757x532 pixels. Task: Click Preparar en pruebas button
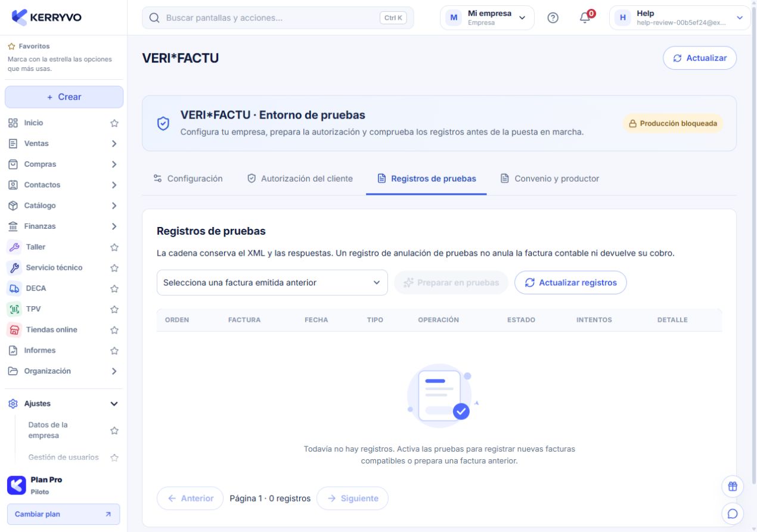(451, 282)
